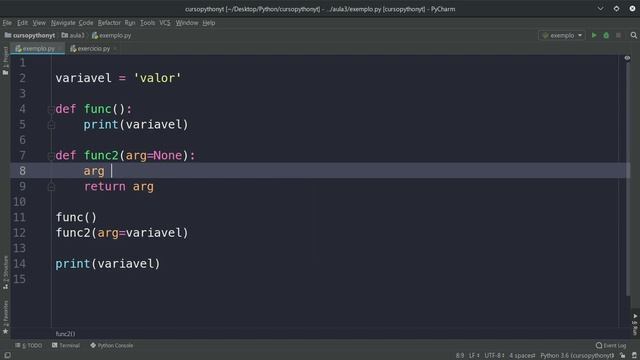Click the fold end marker on line 9

[51, 187]
